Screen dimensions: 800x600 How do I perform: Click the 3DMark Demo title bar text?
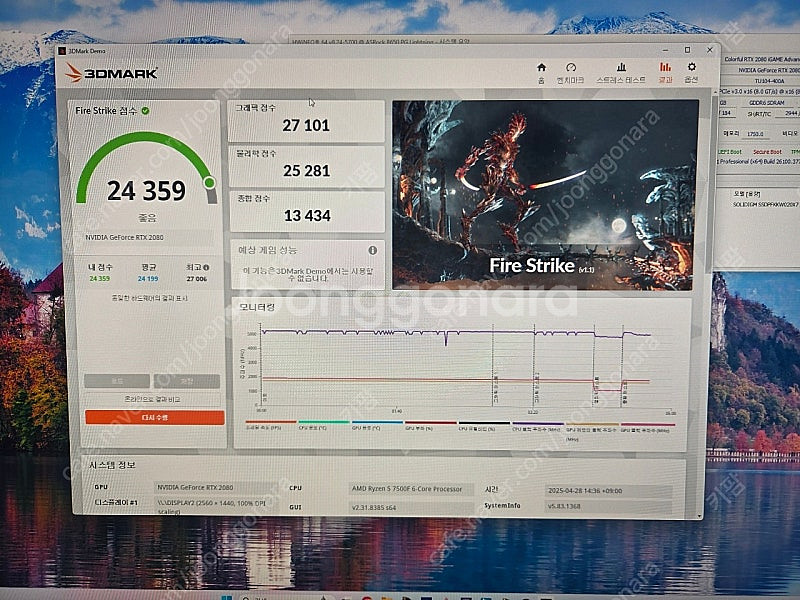(87, 51)
